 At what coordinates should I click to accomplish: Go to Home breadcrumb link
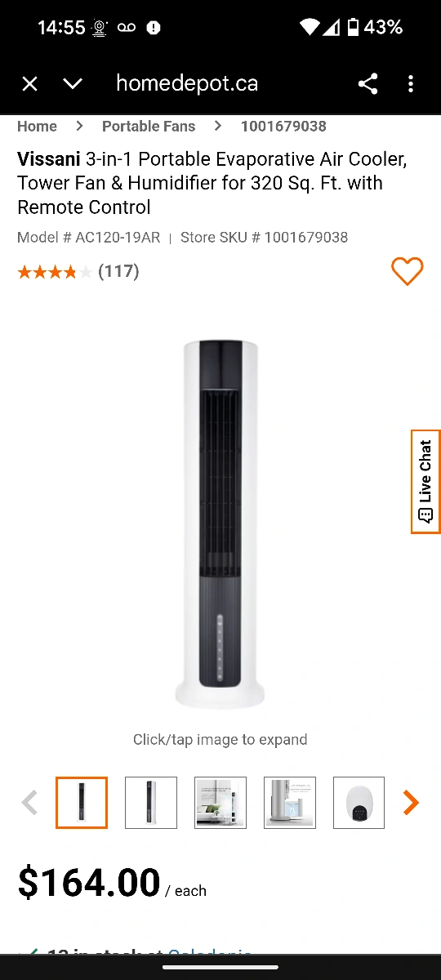point(37,126)
